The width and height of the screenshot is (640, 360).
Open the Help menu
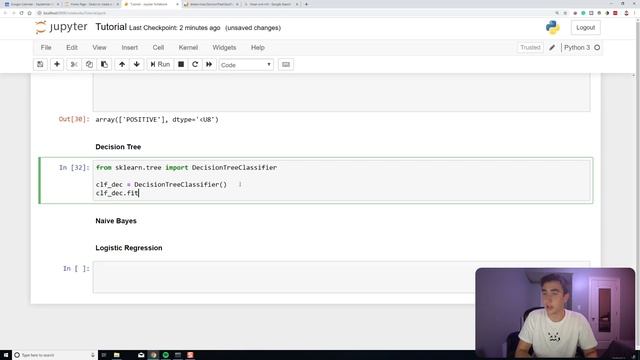pos(258,48)
